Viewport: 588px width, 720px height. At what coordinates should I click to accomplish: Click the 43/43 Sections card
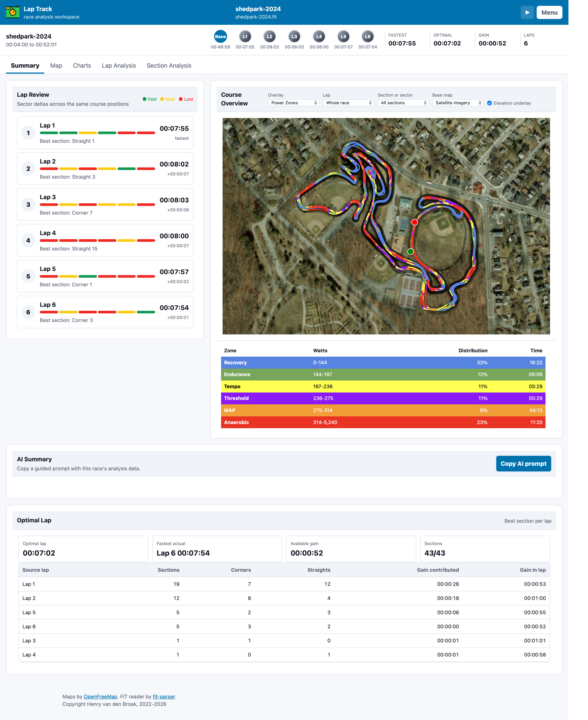click(x=485, y=549)
